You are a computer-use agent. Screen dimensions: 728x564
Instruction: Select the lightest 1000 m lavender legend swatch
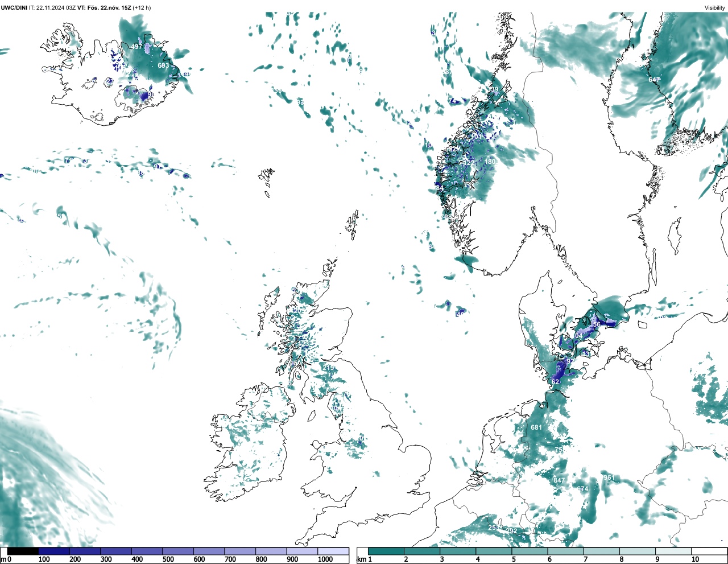(x=333, y=551)
